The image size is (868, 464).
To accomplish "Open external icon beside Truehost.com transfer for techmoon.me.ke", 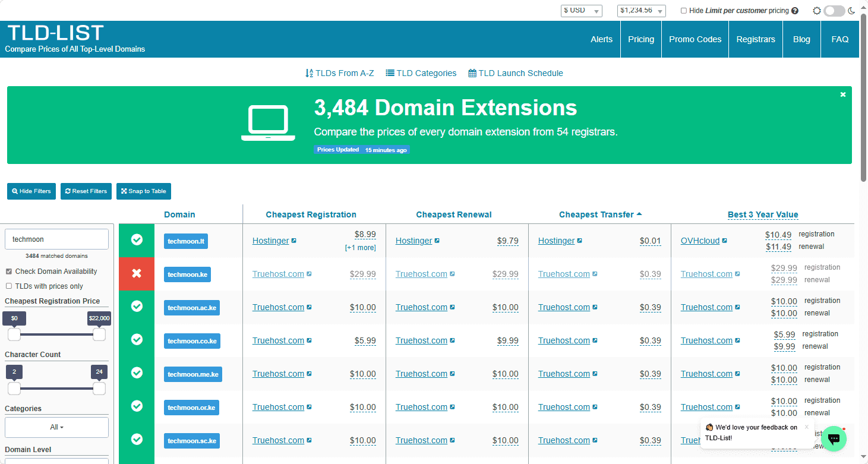I will point(595,374).
